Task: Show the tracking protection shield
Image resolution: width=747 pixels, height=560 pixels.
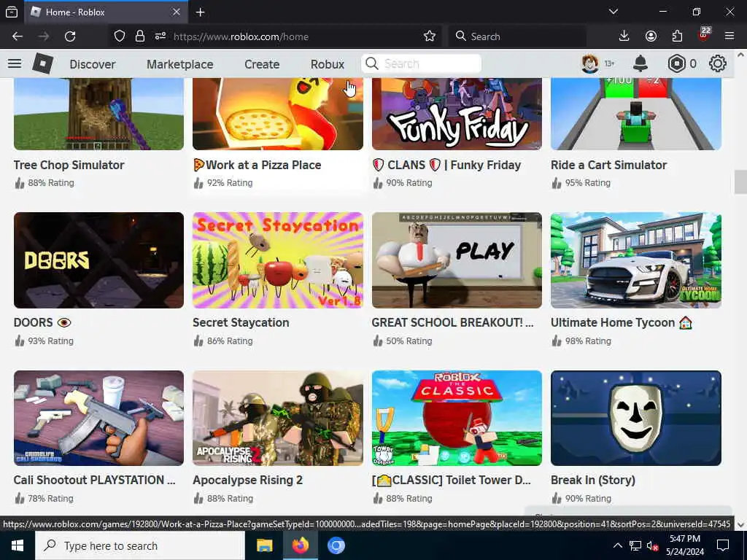Action: click(x=120, y=36)
